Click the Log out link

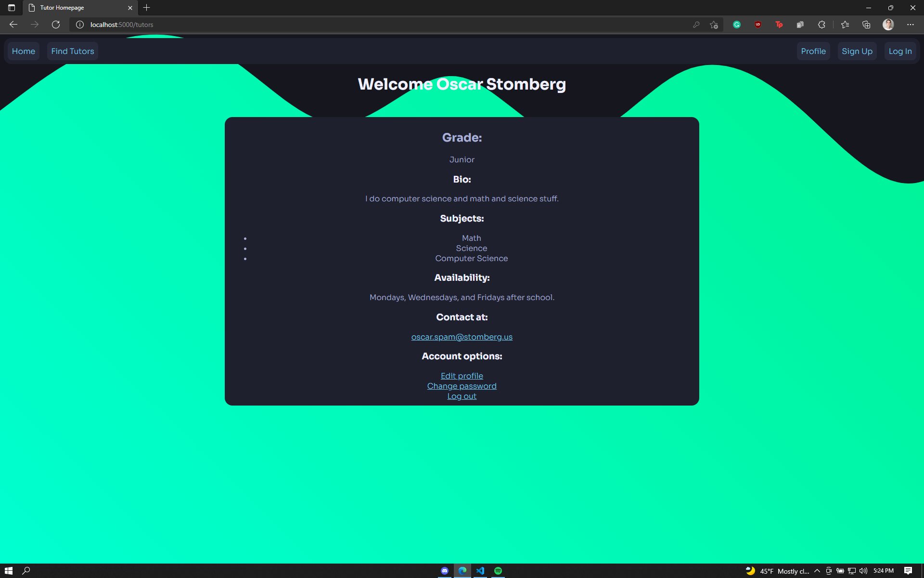pos(462,396)
